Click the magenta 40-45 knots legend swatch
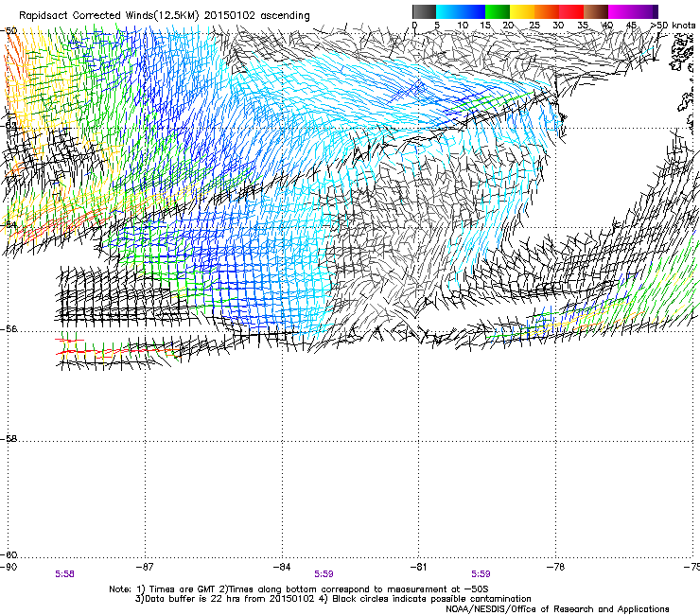 click(x=621, y=11)
